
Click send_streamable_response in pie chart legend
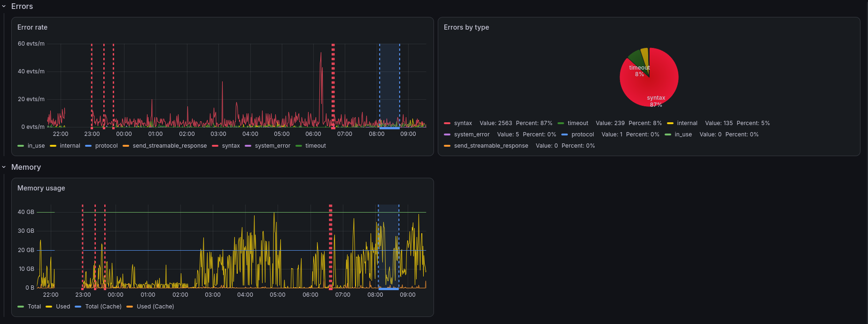(x=491, y=146)
